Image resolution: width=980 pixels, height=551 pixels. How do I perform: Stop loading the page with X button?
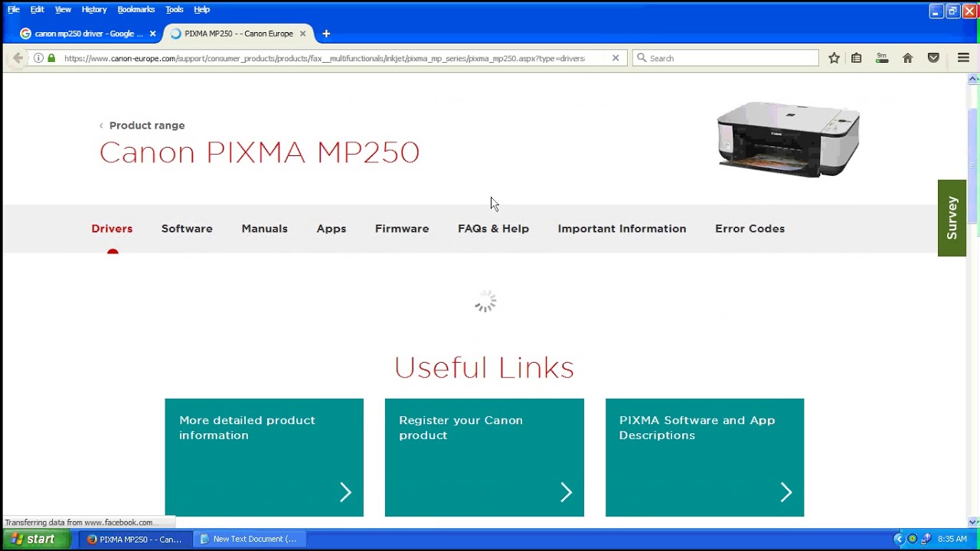616,58
